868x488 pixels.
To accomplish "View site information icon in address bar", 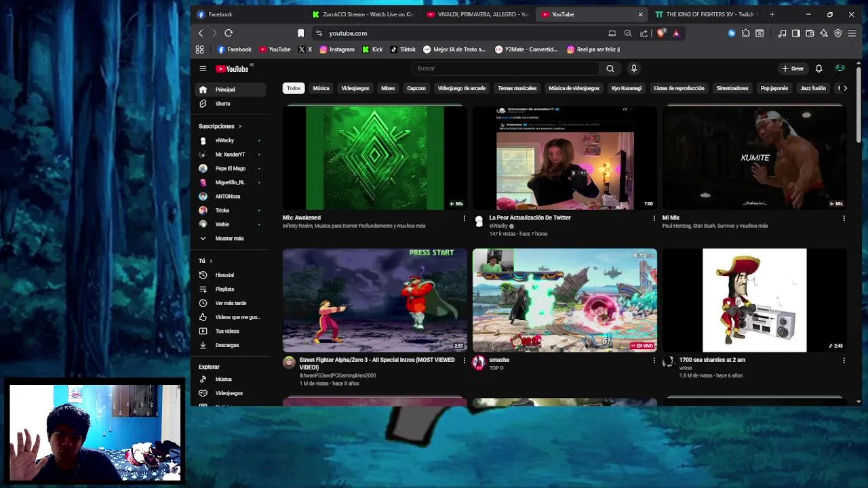I will 319,33.
